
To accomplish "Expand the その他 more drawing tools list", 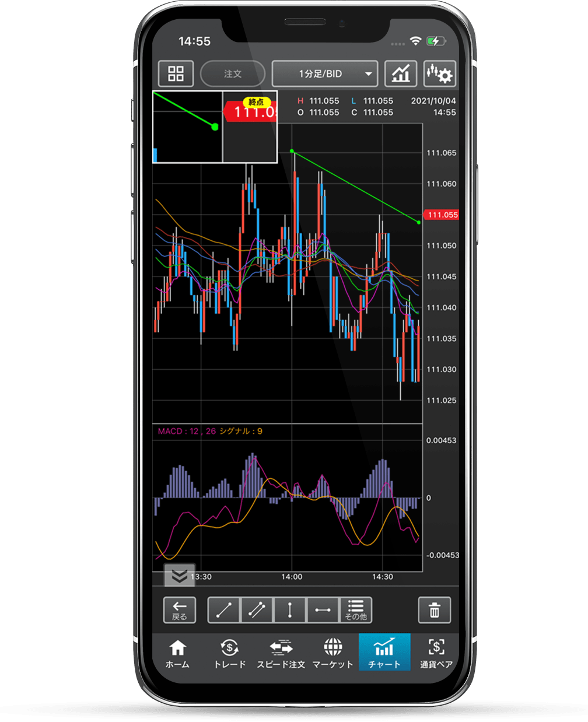I will 355,610.
